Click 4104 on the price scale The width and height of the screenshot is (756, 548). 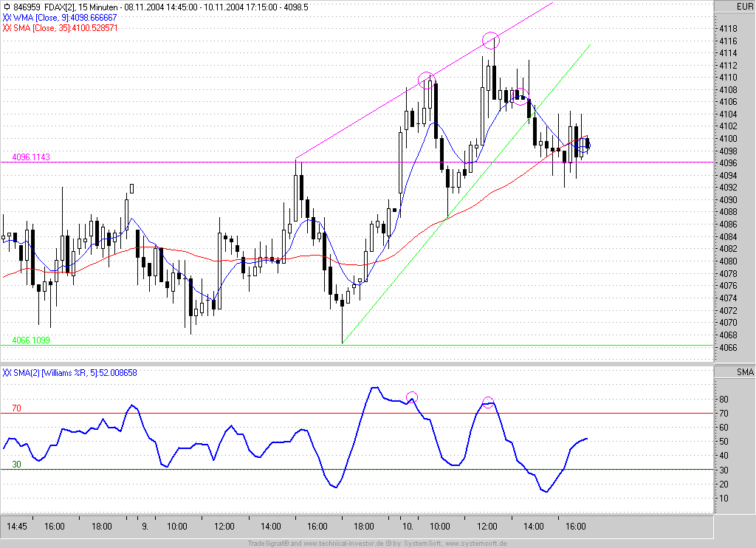[728, 114]
